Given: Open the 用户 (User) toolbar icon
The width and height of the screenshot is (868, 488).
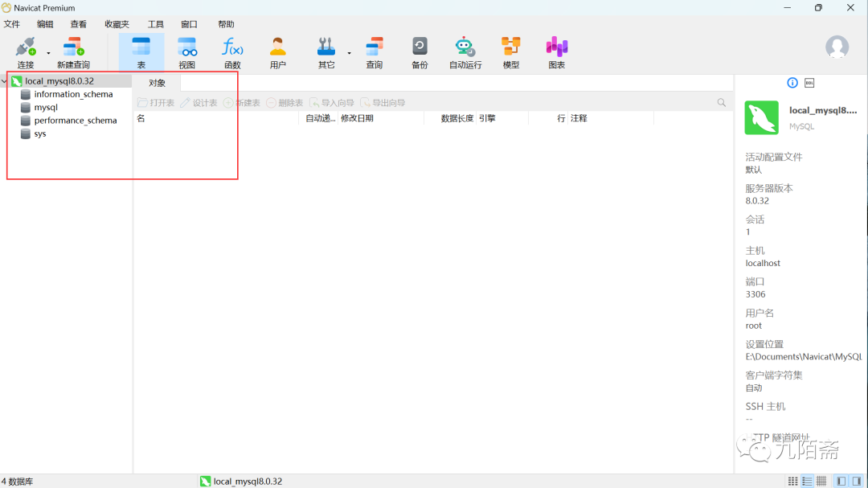Looking at the screenshot, I should 278,52.
